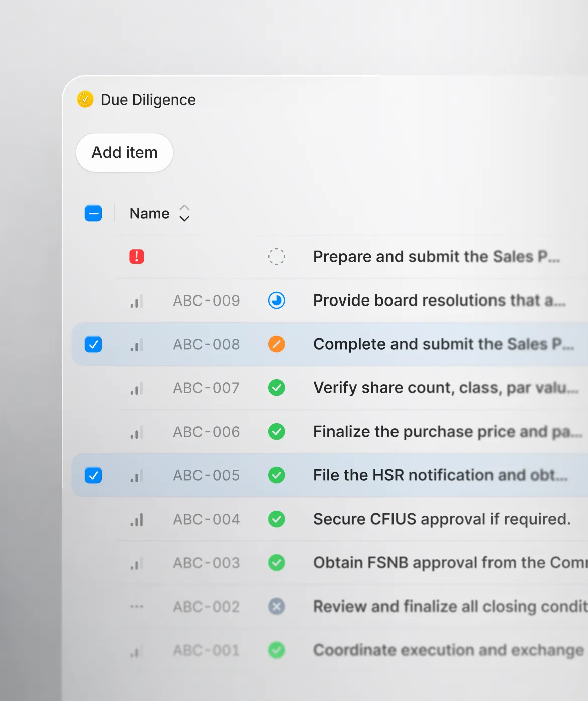The height and width of the screenshot is (701, 588).
Task: Open 'File the HSR notification and obt...' item
Action: [x=440, y=475]
